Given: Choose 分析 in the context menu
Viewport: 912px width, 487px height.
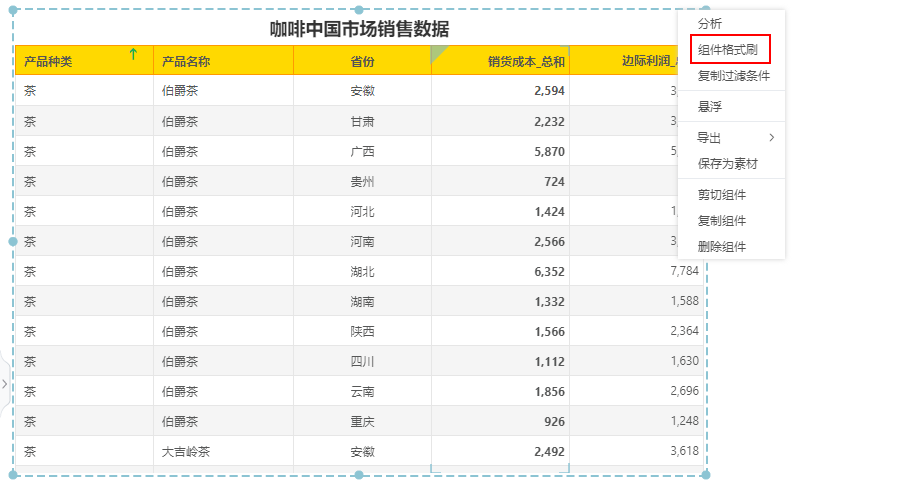Looking at the screenshot, I should (x=710, y=23).
